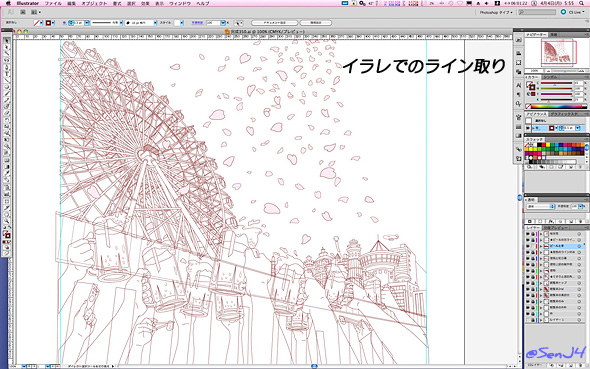Toggle visibility eye of the highlighted layer
Viewport: 590px width, 369px height.
[528, 246]
